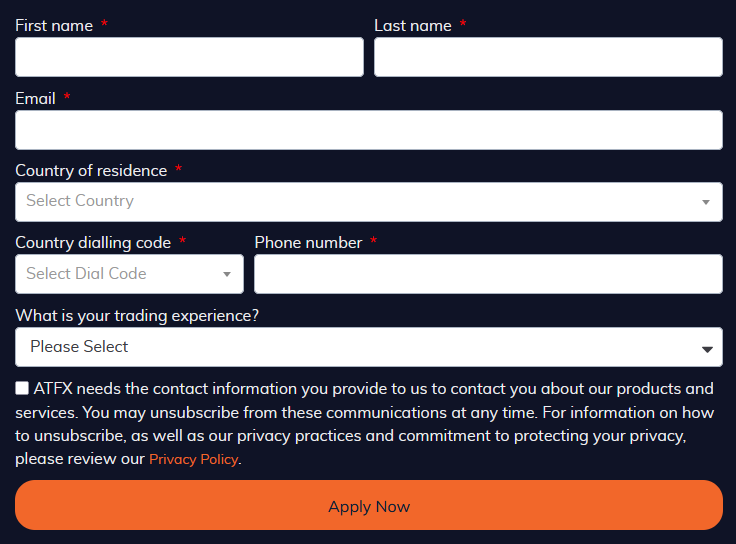Click the Country of residence dropdown arrow
This screenshot has width=736, height=544.
coord(705,202)
